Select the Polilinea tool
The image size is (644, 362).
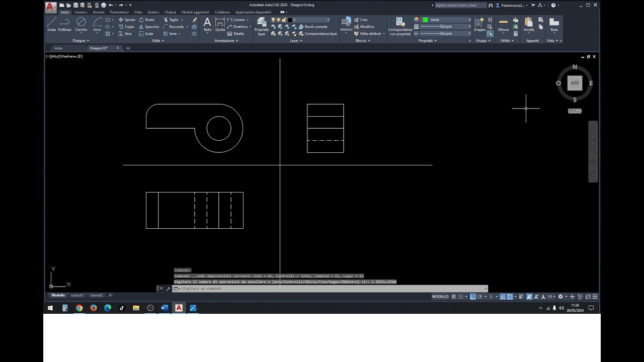pyautogui.click(x=64, y=25)
